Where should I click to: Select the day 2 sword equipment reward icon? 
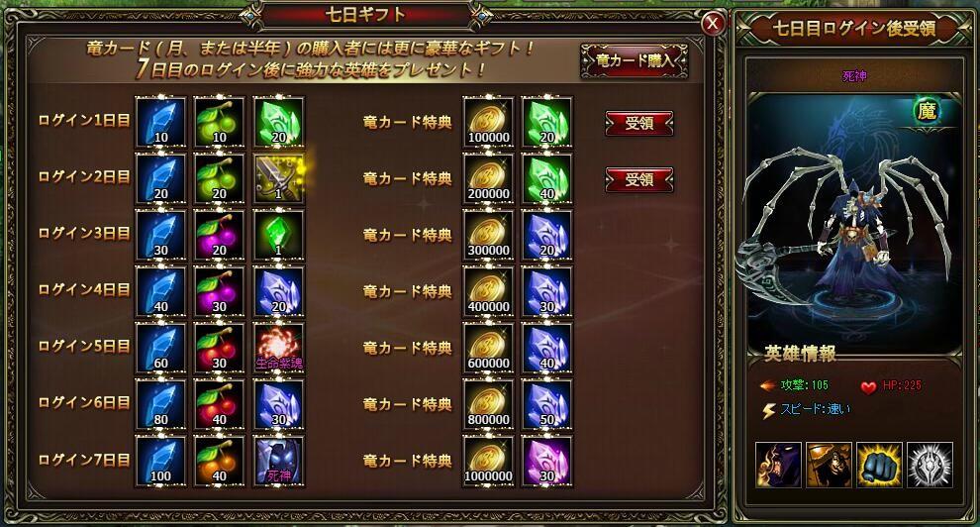[x=278, y=178]
